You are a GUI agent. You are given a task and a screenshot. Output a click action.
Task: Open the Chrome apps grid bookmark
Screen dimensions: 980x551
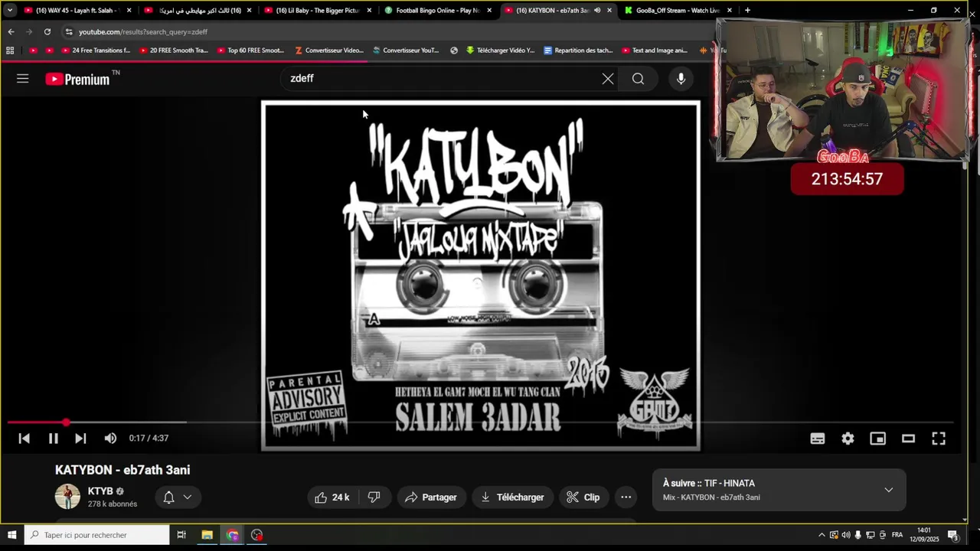tap(10, 51)
